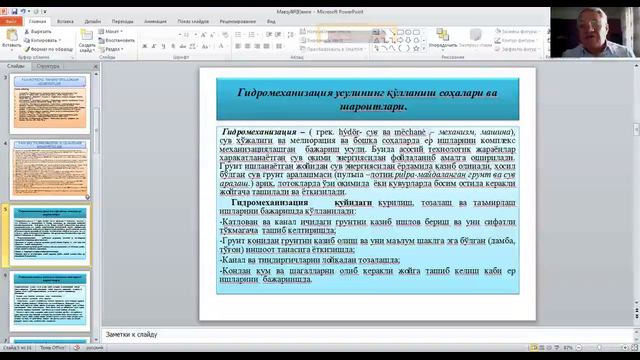The height and width of the screenshot is (360, 640).
Task: Click Восстановить reset slide button
Action: (x=116, y=40)
